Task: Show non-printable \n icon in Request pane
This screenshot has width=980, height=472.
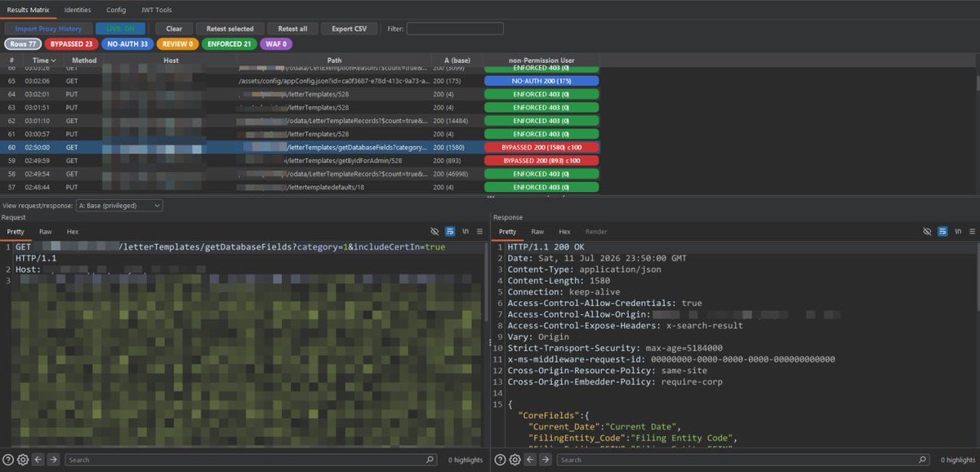Action: 465,232
